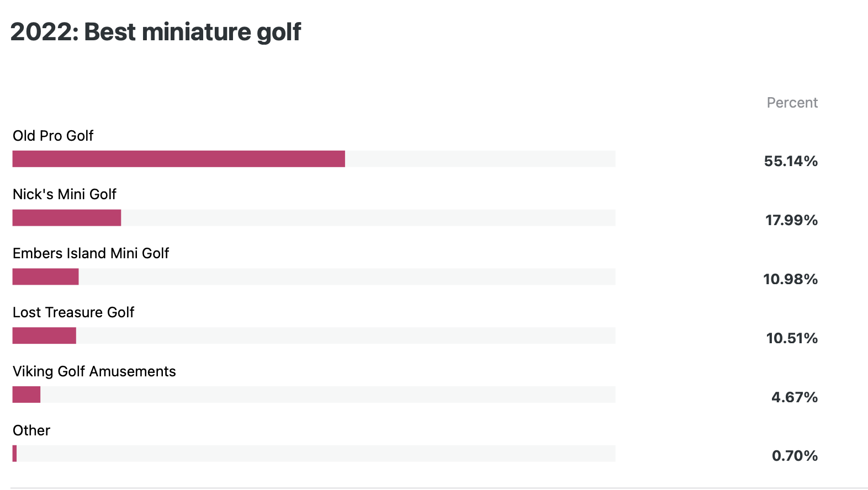Image resolution: width=868 pixels, height=490 pixels.
Task: Select the Lost Treasure Golf label
Action: (73, 312)
